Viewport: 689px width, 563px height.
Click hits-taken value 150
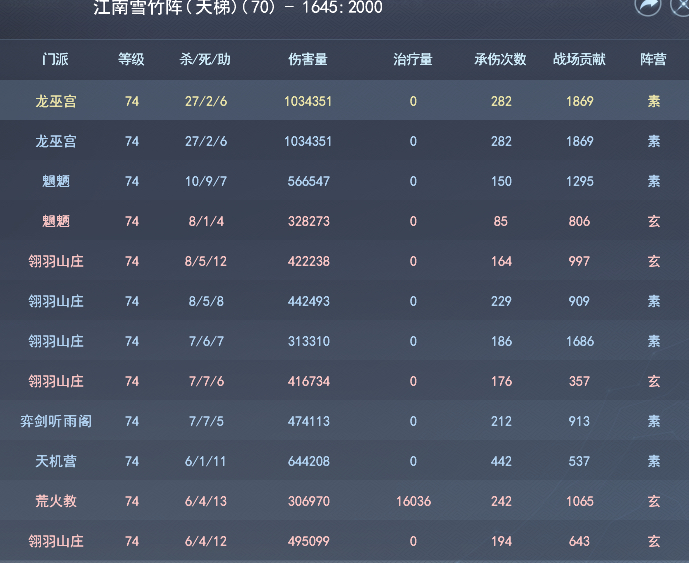[501, 182]
